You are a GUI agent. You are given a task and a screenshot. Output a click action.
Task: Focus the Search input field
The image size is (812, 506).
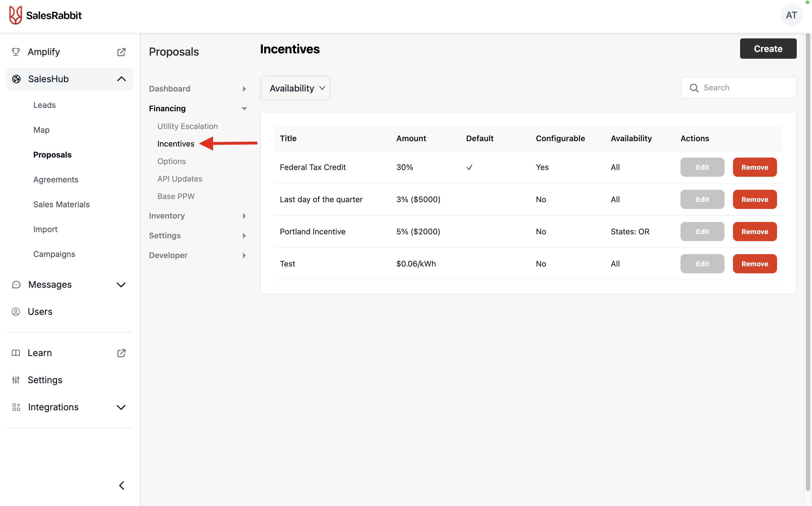[738, 88]
